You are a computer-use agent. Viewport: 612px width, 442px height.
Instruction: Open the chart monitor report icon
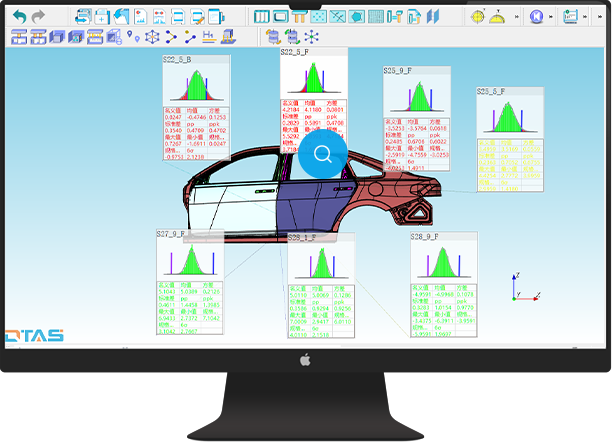coord(570,17)
